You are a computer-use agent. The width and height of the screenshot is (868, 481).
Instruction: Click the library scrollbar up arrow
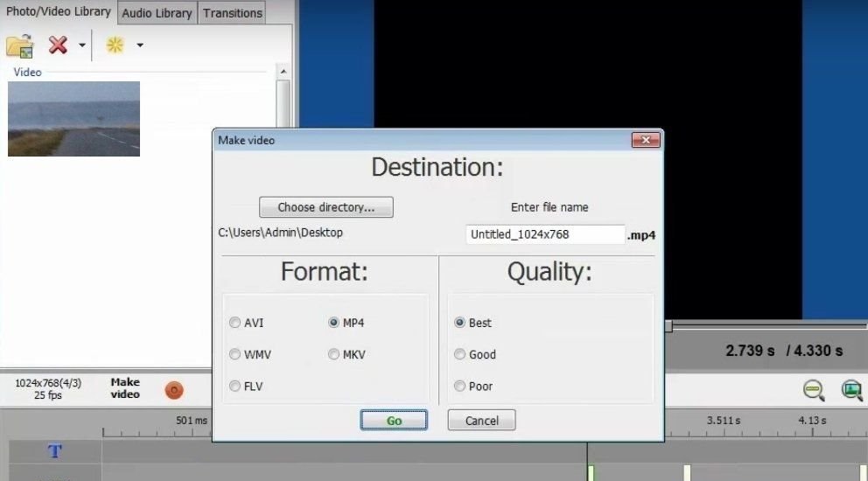pos(283,72)
